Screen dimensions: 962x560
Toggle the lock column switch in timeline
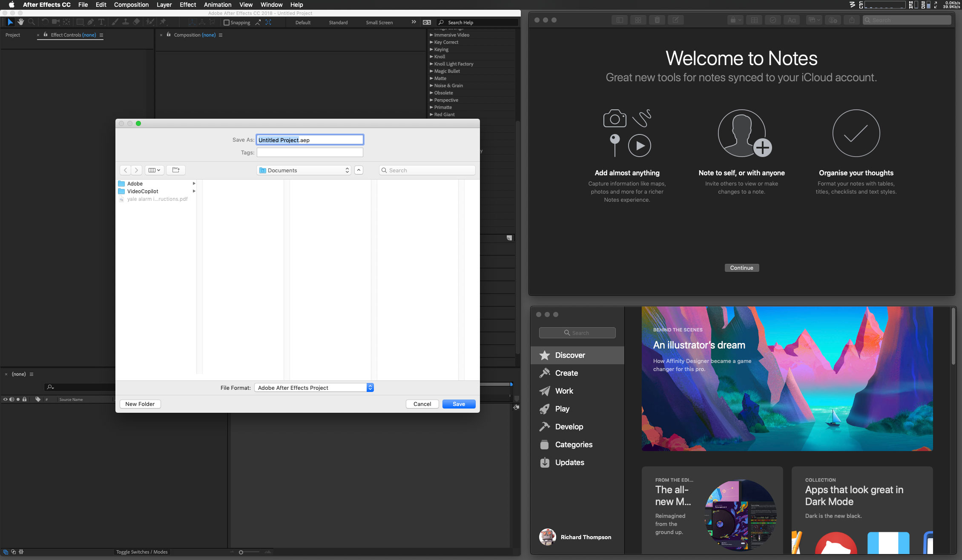click(24, 400)
